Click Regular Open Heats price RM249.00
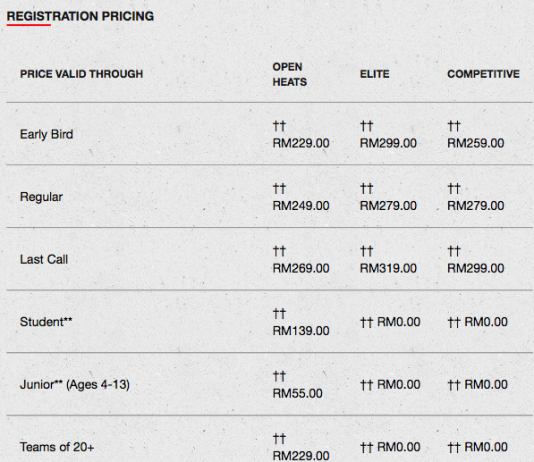Screen dimensions: 534x462 pyautogui.click(x=301, y=206)
